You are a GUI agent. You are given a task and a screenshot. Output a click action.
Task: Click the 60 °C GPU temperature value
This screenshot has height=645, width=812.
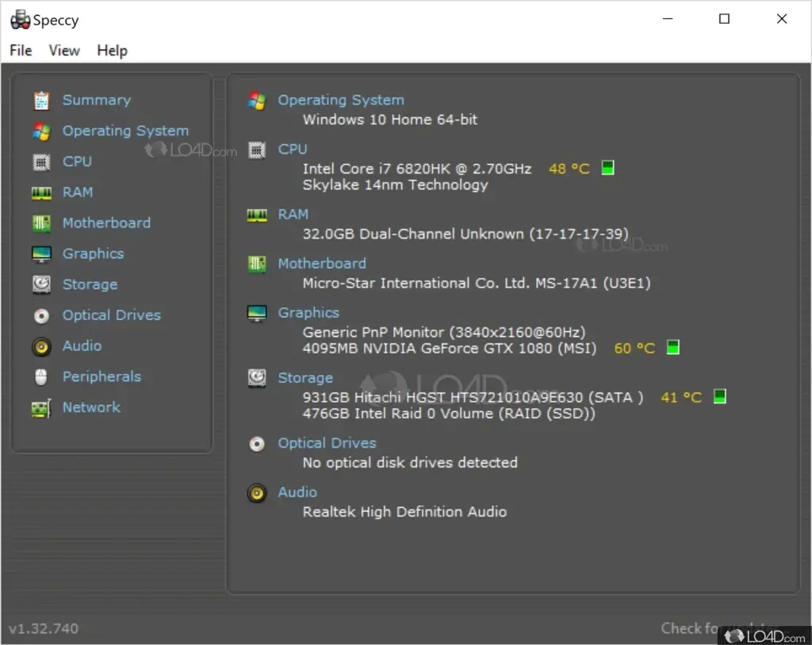[x=634, y=349]
